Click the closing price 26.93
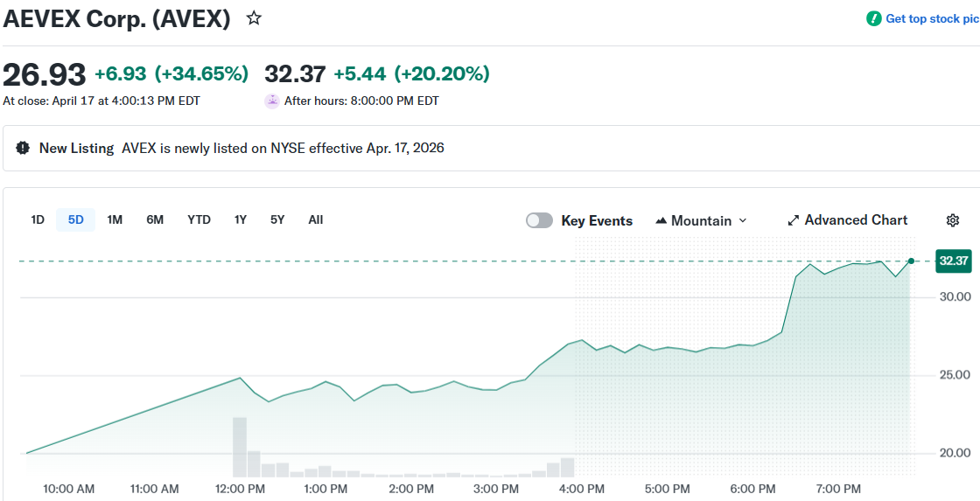This screenshot has width=980, height=501. coord(45,75)
